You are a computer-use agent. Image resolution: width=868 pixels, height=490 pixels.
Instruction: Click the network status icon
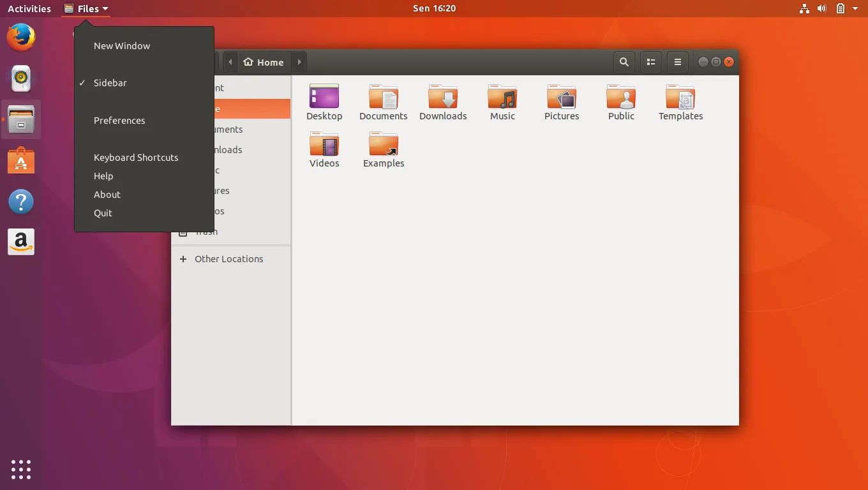tap(804, 8)
